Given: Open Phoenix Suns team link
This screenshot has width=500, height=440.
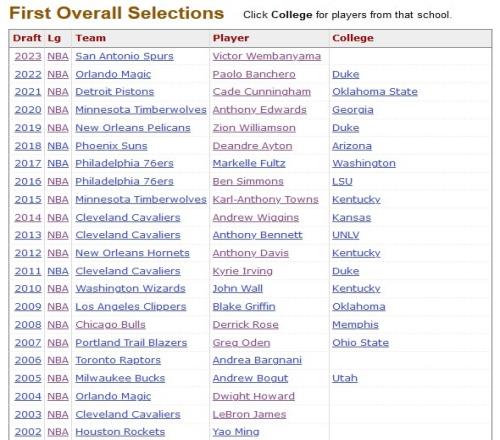Looking at the screenshot, I should (111, 146).
